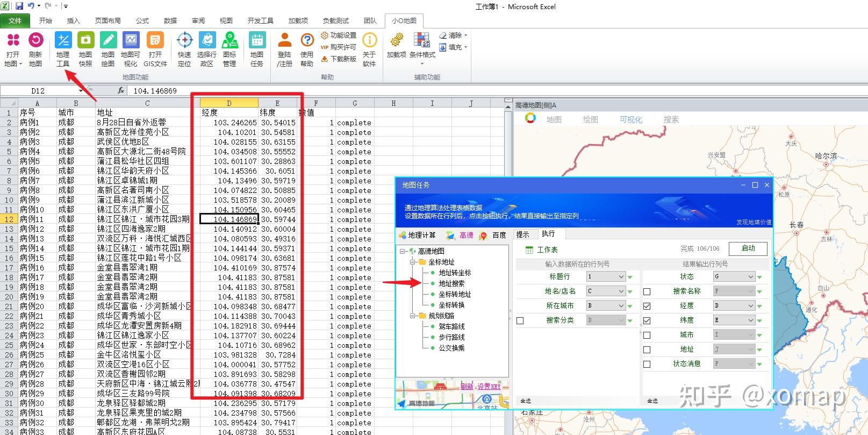Switch to the 公式 ribbon tab

coord(142,20)
